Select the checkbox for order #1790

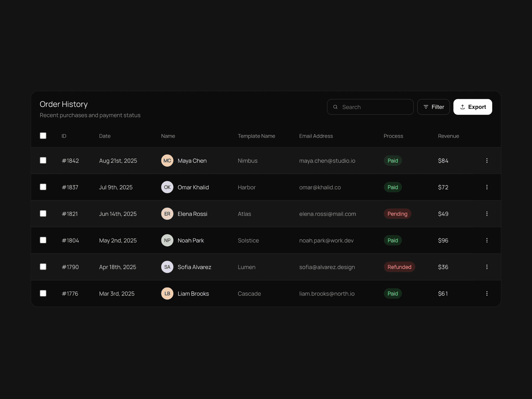pyautogui.click(x=43, y=267)
